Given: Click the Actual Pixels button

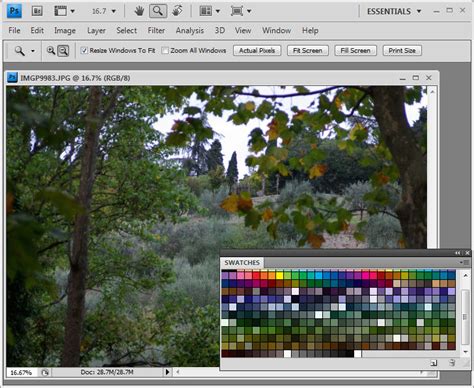Looking at the screenshot, I should coord(257,51).
